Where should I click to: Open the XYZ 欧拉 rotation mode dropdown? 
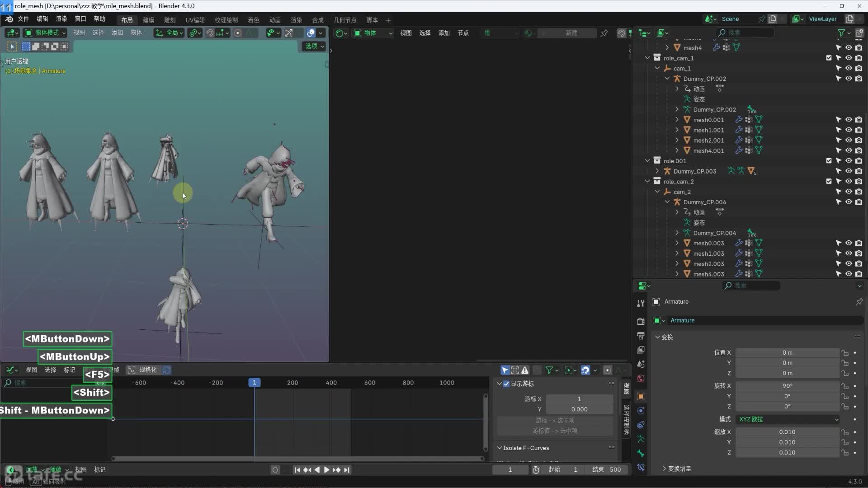point(788,419)
